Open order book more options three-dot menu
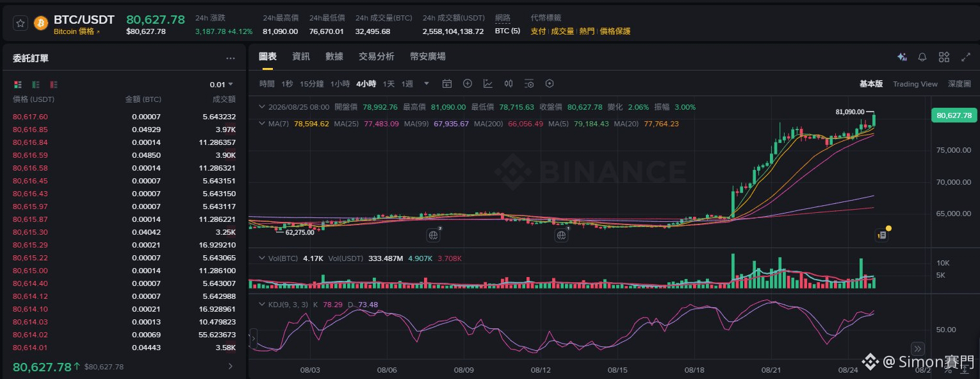Screen dimensions: 980x379 click(x=231, y=58)
